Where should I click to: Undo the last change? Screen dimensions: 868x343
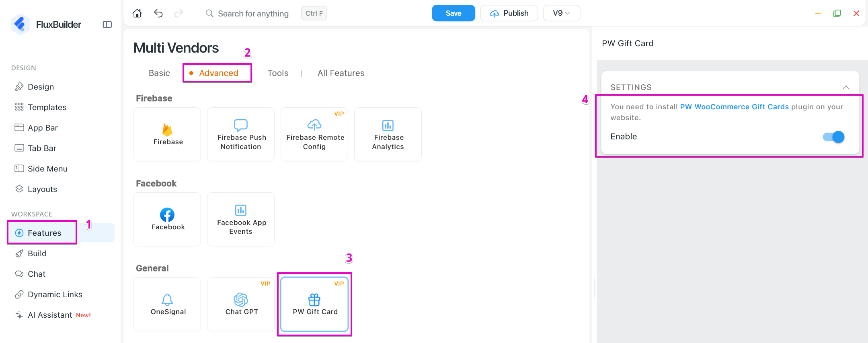[158, 13]
